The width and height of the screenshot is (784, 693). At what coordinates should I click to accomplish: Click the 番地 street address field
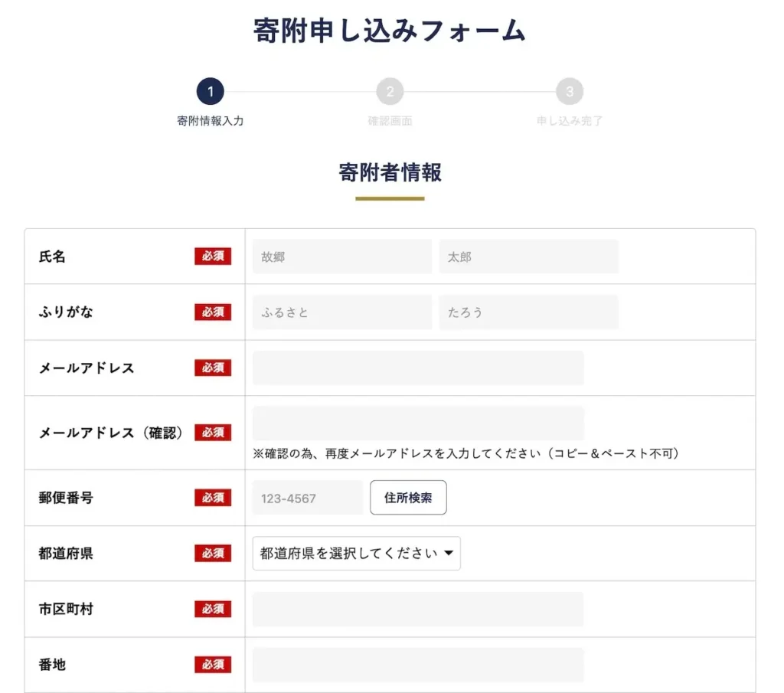418,665
